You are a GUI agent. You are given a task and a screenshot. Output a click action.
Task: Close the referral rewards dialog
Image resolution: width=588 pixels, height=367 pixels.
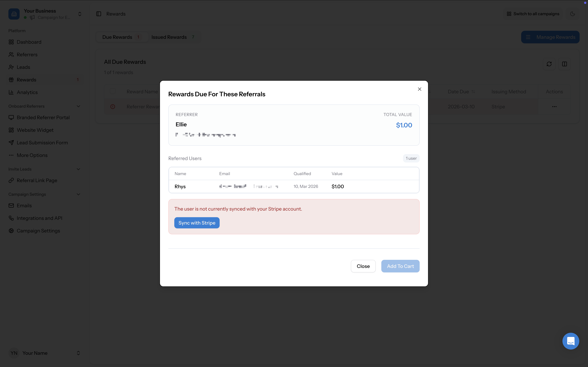(x=420, y=89)
